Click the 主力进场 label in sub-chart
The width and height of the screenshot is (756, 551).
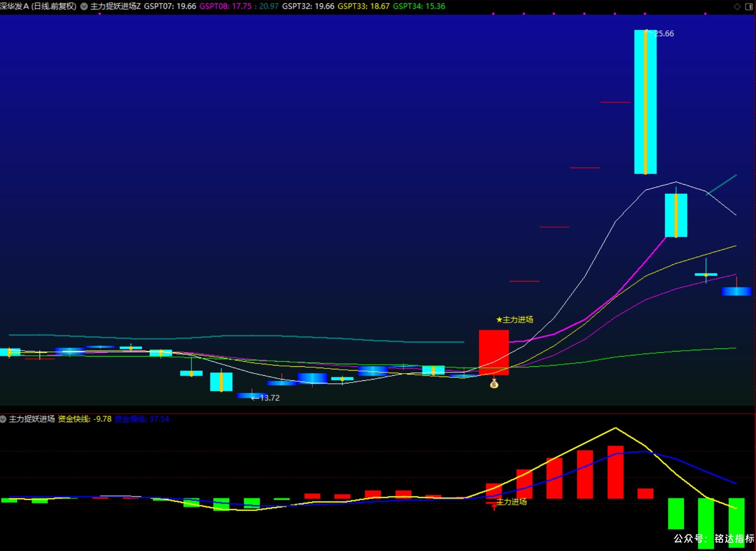coord(511,502)
